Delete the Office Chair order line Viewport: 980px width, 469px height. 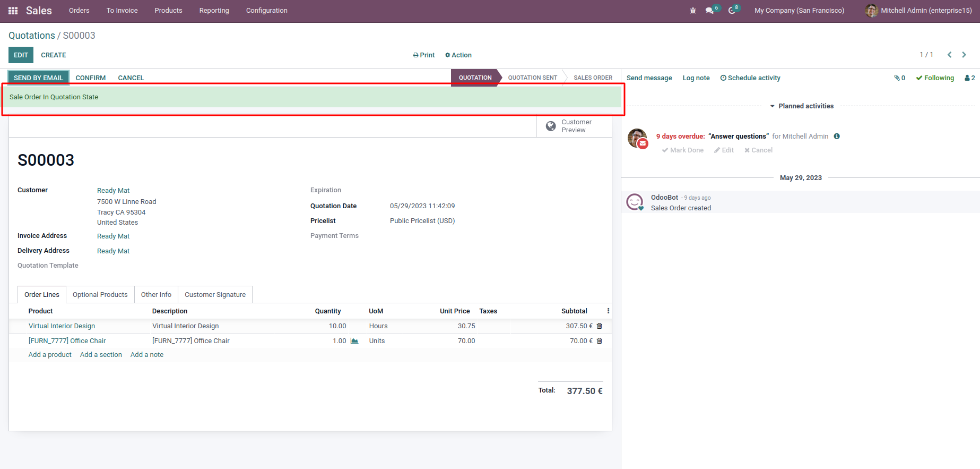click(x=600, y=341)
